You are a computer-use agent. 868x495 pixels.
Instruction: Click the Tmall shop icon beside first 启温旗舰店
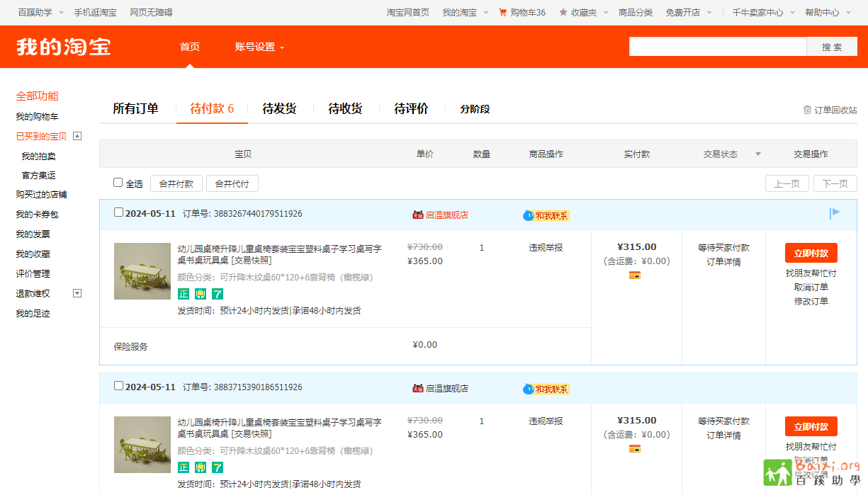pyautogui.click(x=417, y=215)
